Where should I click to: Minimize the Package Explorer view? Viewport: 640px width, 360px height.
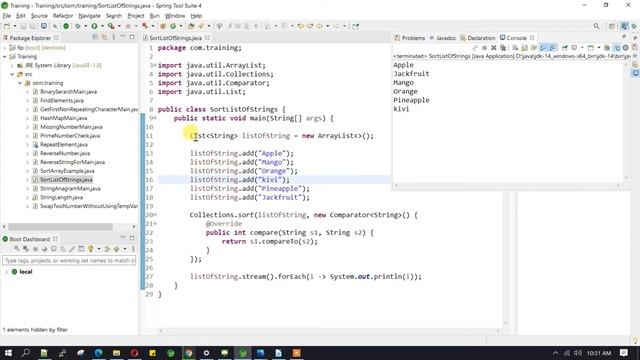[123, 37]
